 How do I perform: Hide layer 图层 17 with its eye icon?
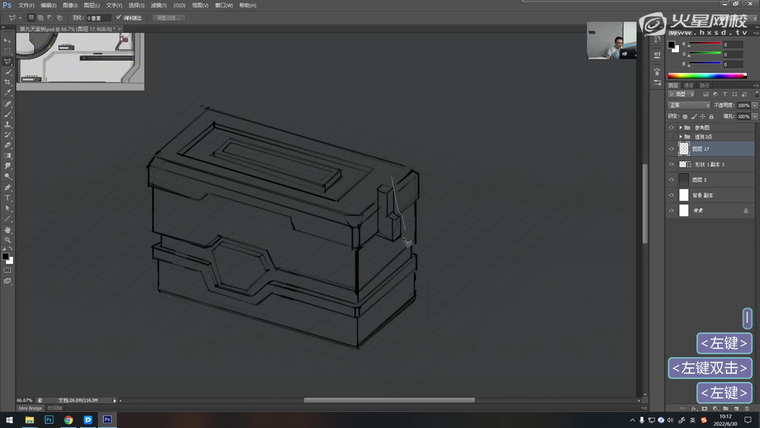click(x=672, y=148)
